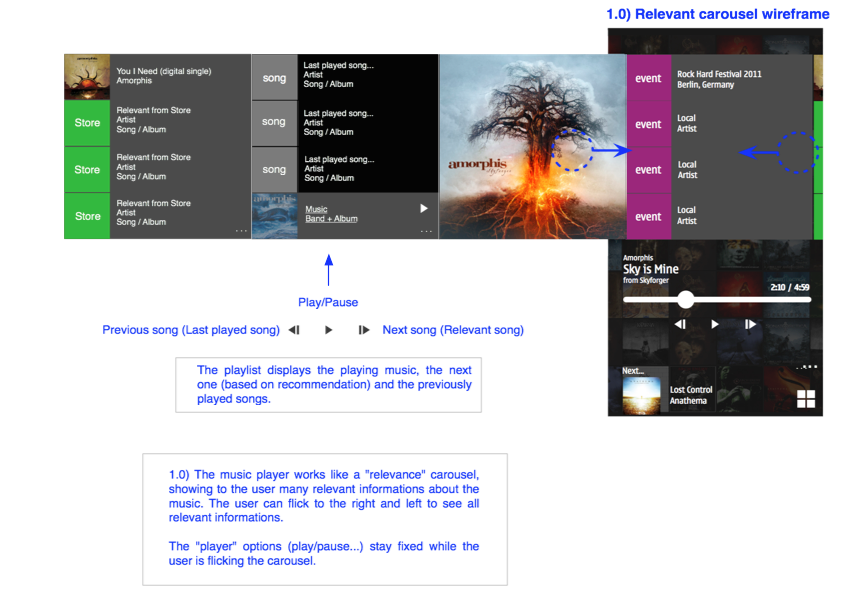
Task: Open the Music Band + Album link
Action: [x=331, y=214]
